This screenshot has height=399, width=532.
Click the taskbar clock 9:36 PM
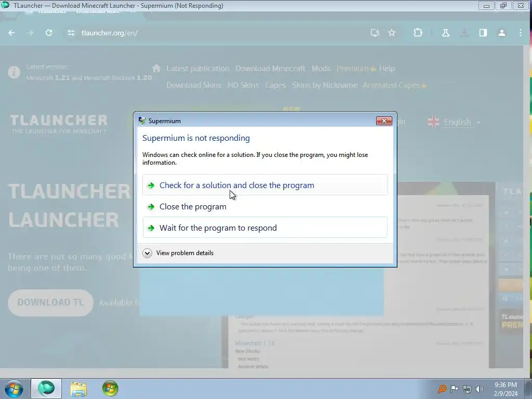[x=506, y=389]
